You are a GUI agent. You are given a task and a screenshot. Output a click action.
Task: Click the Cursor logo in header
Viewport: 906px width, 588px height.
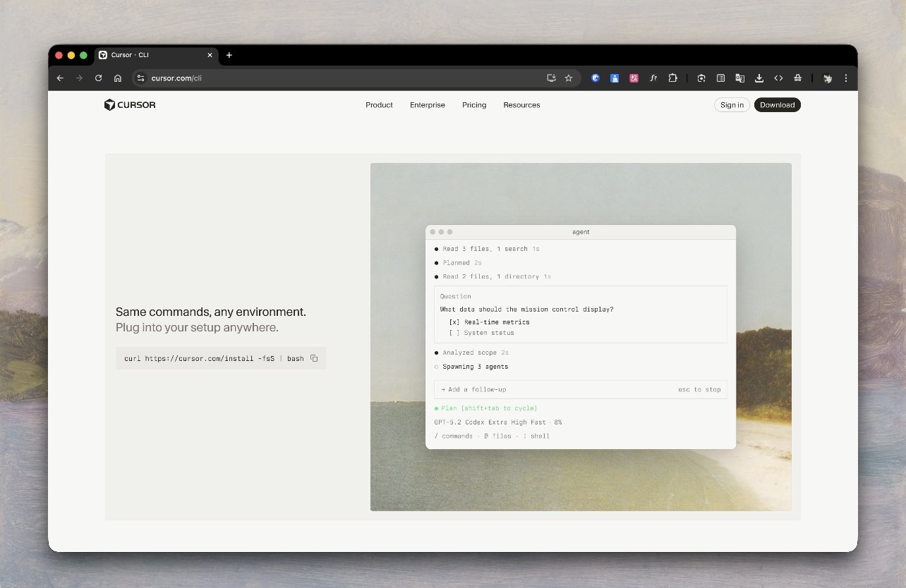coord(130,105)
